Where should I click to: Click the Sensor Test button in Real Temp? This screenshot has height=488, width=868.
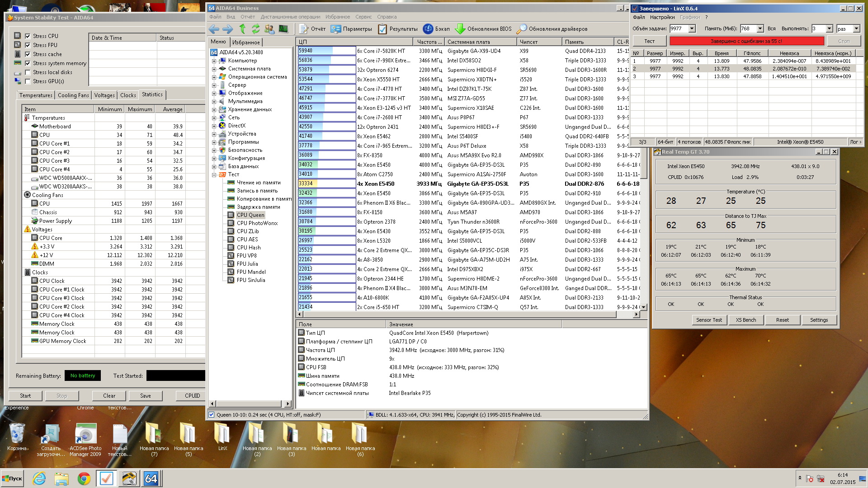pyautogui.click(x=709, y=320)
